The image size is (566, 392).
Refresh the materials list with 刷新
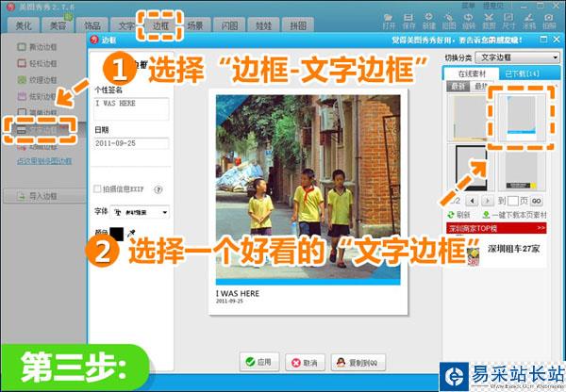point(458,215)
